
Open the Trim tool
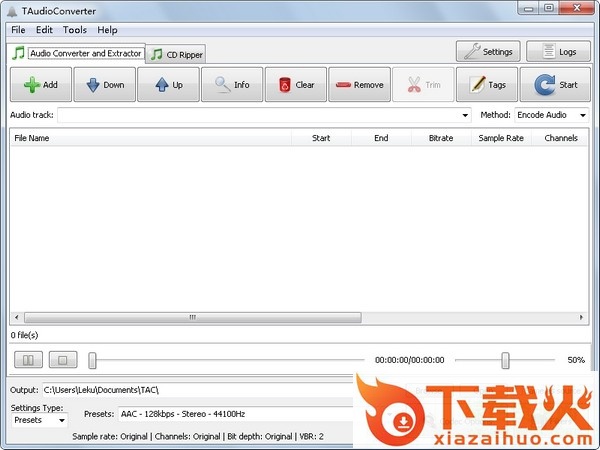(423, 85)
